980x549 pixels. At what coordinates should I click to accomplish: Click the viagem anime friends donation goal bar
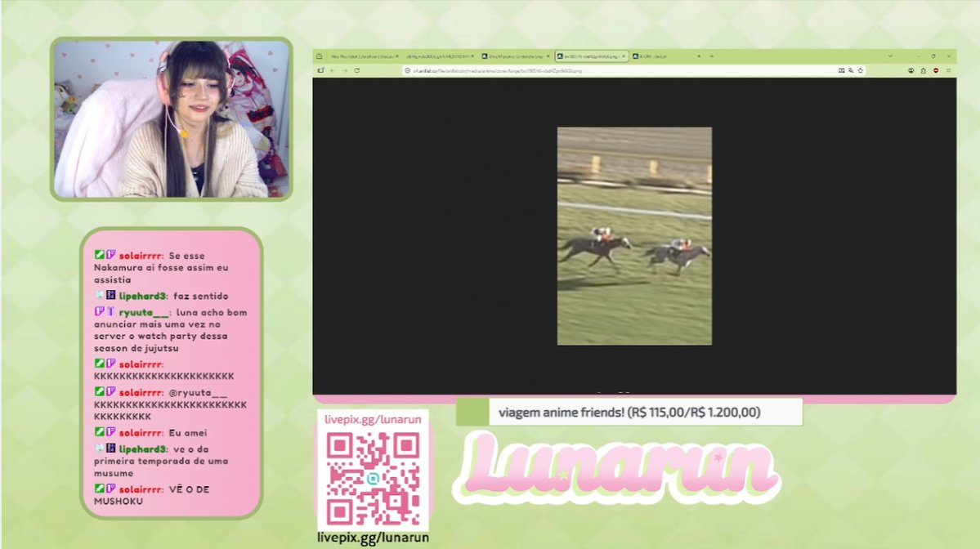(629, 413)
